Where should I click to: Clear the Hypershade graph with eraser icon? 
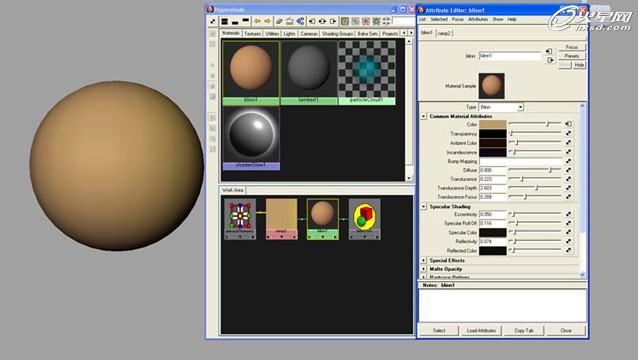point(279,21)
